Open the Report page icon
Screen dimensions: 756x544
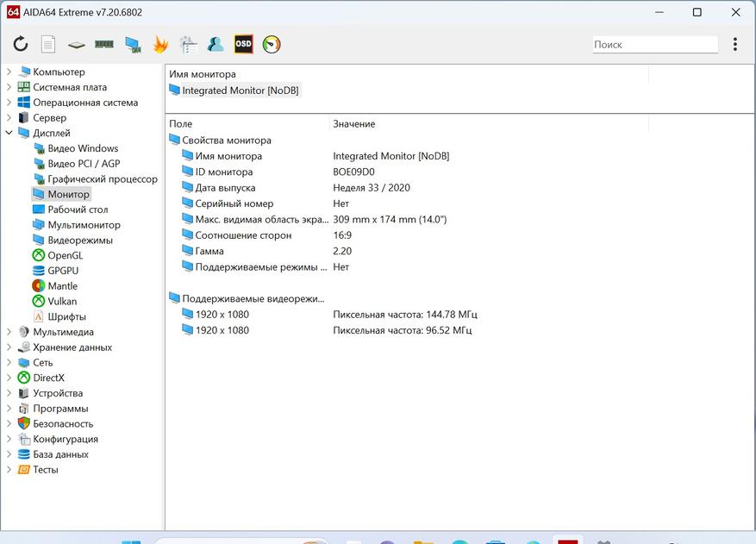point(48,44)
